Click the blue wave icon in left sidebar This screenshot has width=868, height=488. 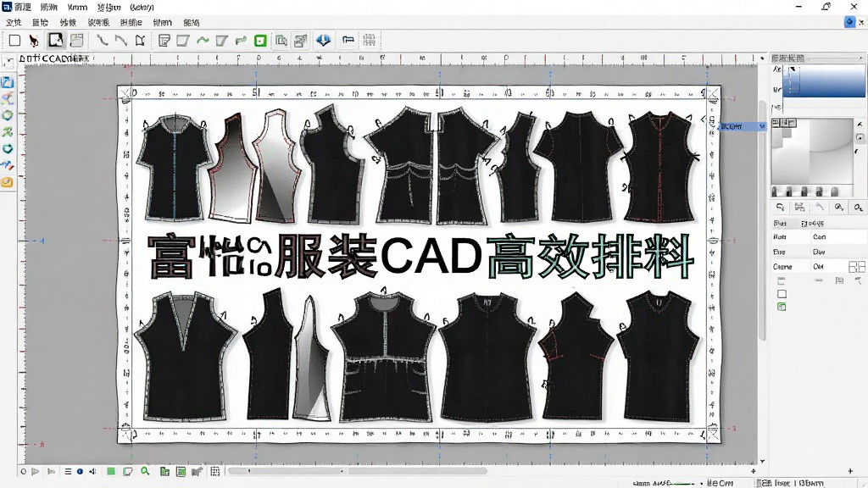[x=7, y=165]
